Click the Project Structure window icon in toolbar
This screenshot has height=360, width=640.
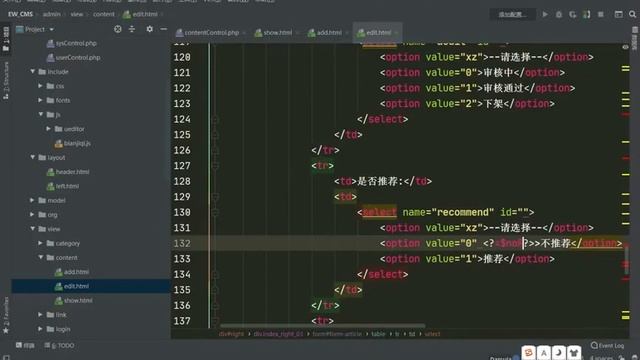click(618, 14)
